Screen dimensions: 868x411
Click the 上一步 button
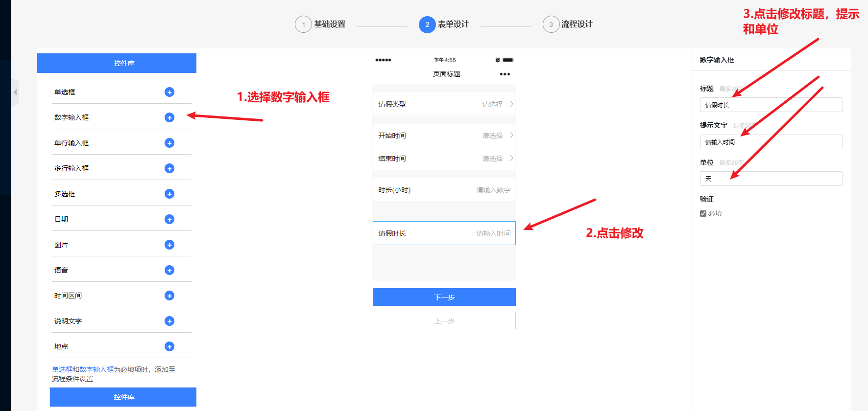tap(444, 321)
